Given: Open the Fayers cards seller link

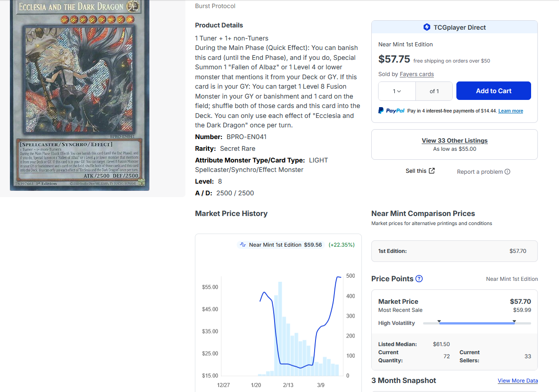Looking at the screenshot, I should (x=417, y=74).
